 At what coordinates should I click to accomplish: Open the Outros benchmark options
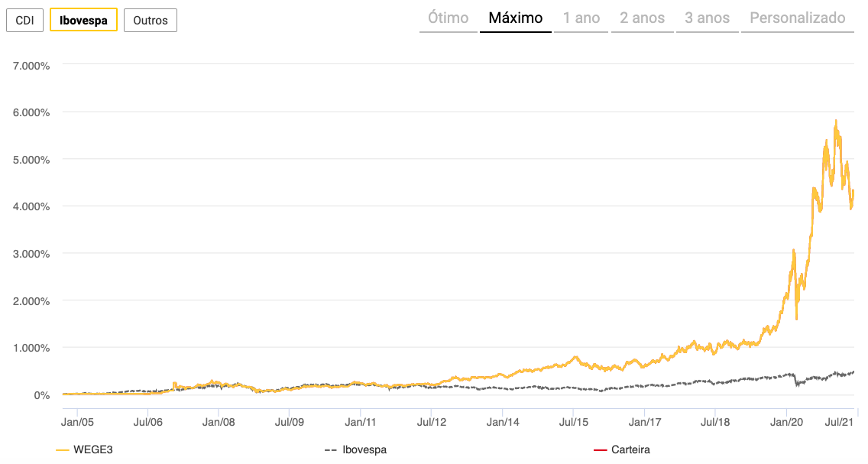click(x=150, y=21)
